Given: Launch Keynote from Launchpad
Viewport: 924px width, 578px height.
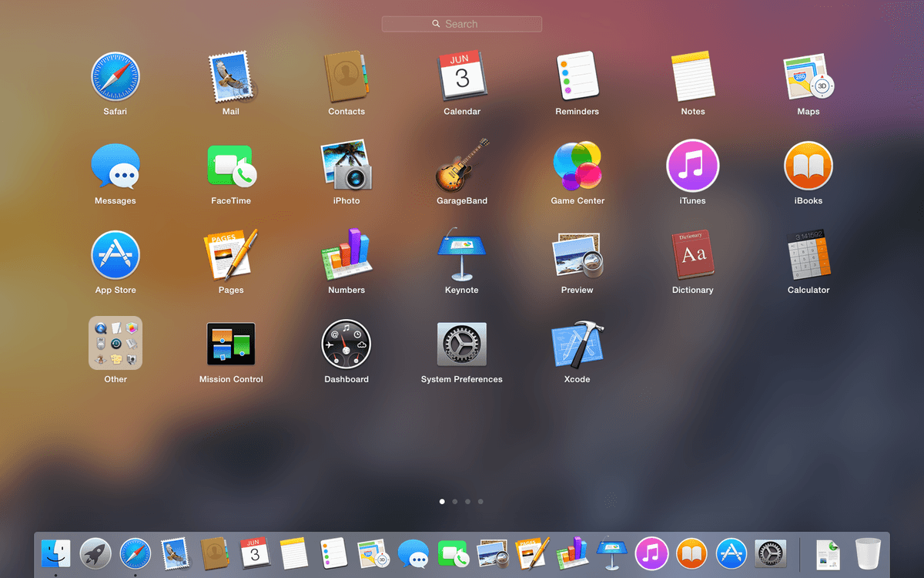Looking at the screenshot, I should 462,256.
